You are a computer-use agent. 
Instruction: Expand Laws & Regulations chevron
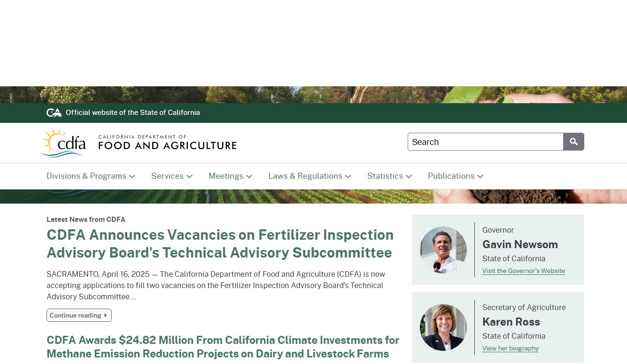click(348, 176)
